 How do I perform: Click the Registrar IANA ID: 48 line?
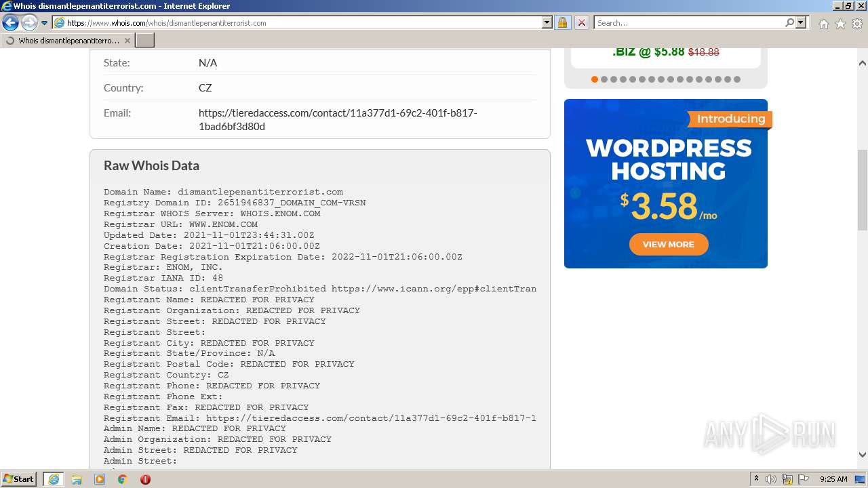[x=163, y=278]
